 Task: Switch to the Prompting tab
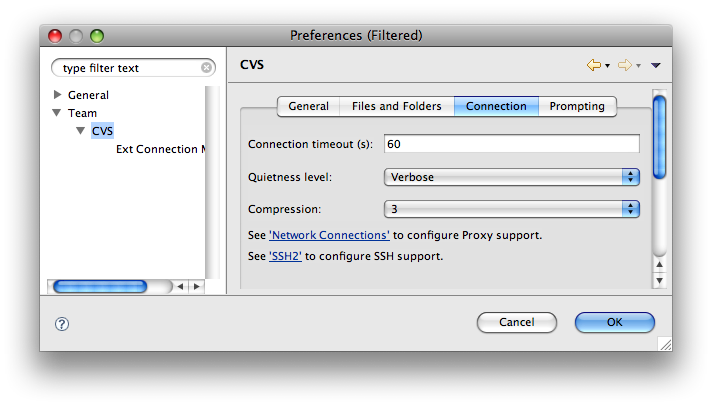[x=577, y=106]
